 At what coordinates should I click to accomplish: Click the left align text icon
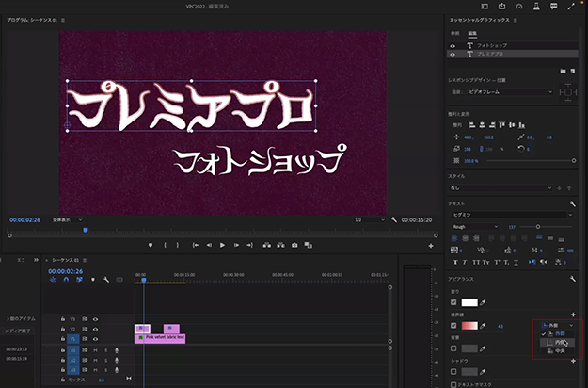click(x=454, y=238)
